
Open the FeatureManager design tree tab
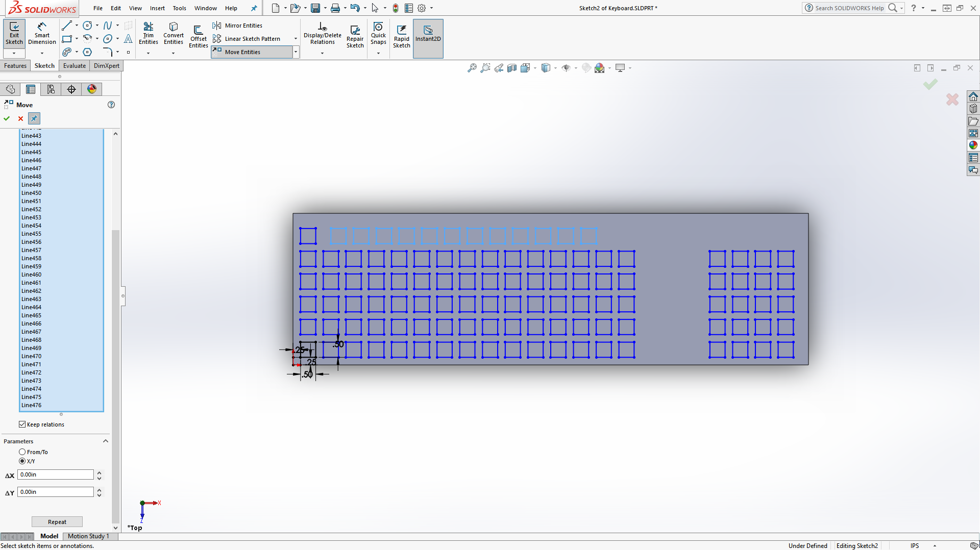click(10, 89)
